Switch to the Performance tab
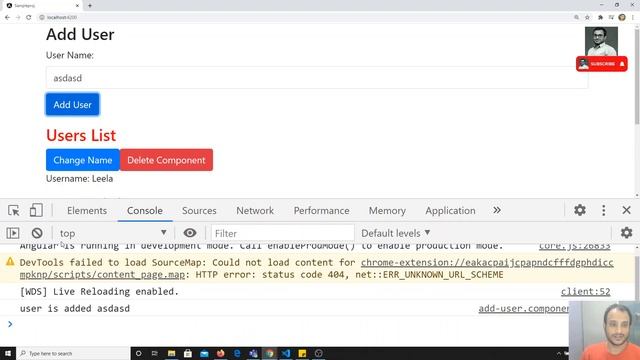 click(x=322, y=211)
